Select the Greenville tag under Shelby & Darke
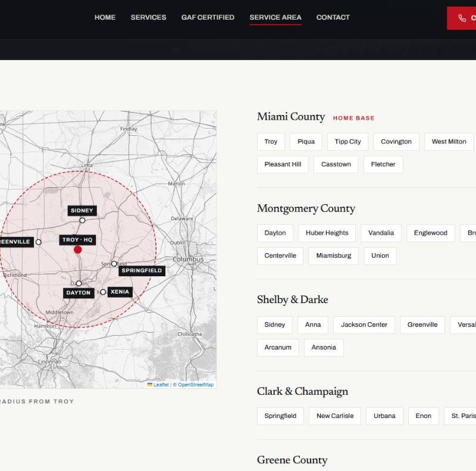The width and height of the screenshot is (476, 471). [x=422, y=325]
